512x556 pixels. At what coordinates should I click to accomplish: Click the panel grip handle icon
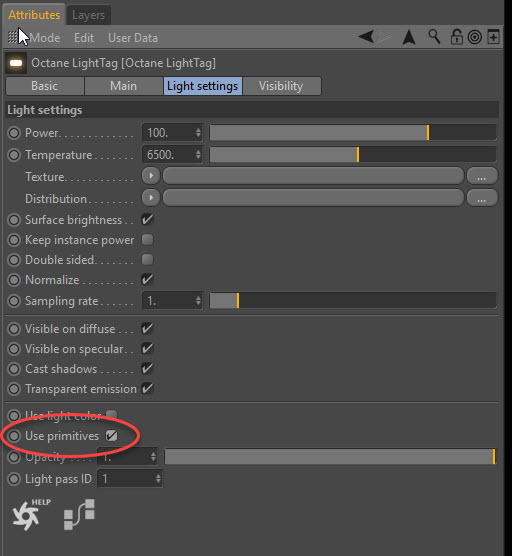pyautogui.click(x=12, y=37)
